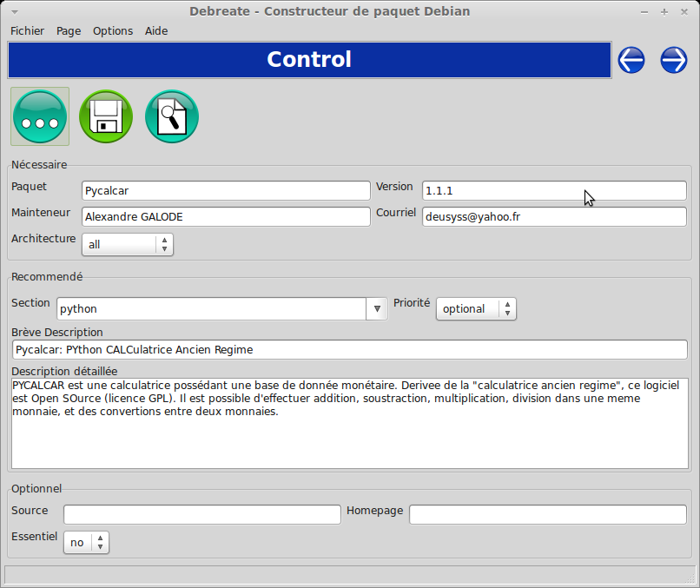Open the Architecture dropdown
This screenshot has height=588, width=700.
coord(128,245)
